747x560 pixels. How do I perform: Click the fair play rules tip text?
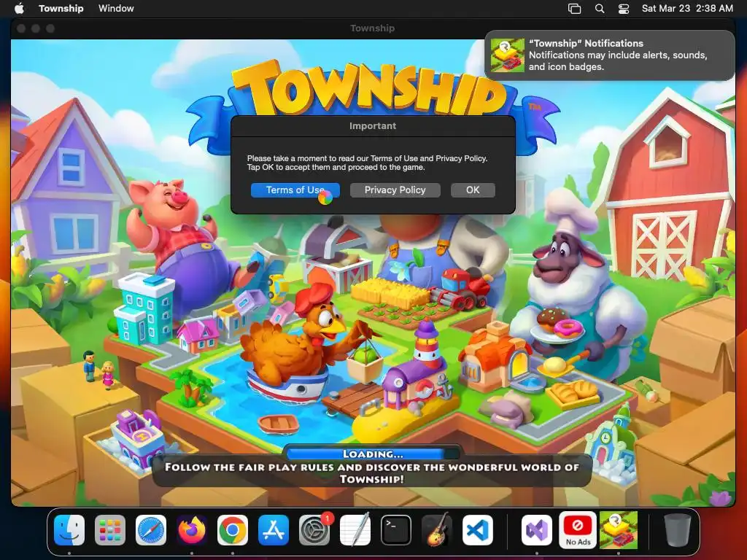click(x=372, y=472)
